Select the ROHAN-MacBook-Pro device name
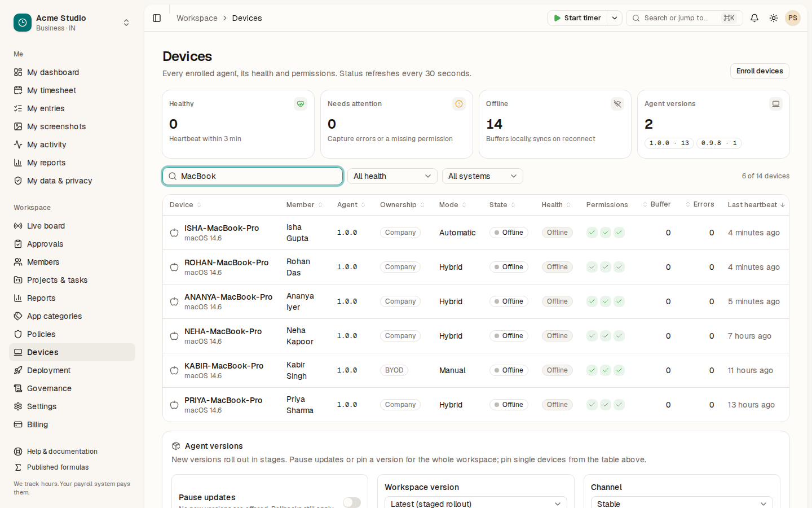 pos(226,262)
